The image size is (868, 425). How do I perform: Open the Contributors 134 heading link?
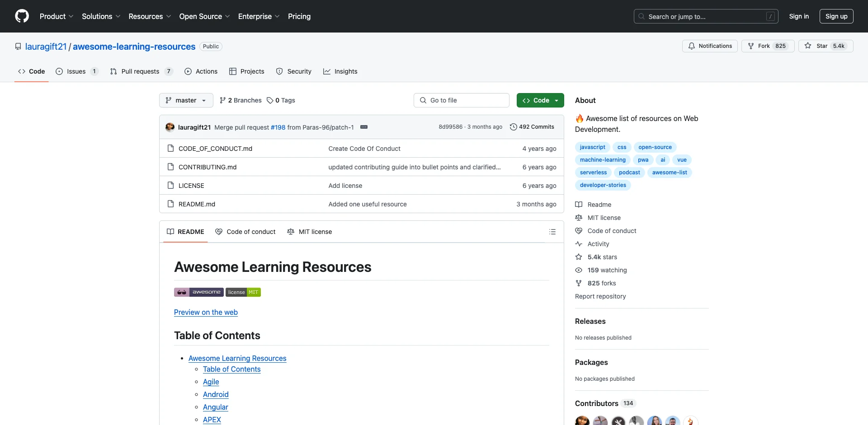605,403
